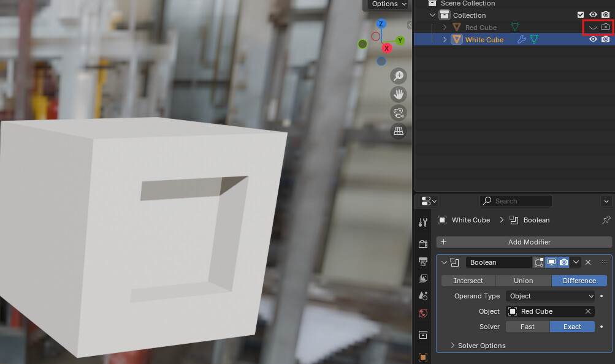The width and height of the screenshot is (615, 364).
Task: Choose the Fast solver
Action: click(527, 327)
